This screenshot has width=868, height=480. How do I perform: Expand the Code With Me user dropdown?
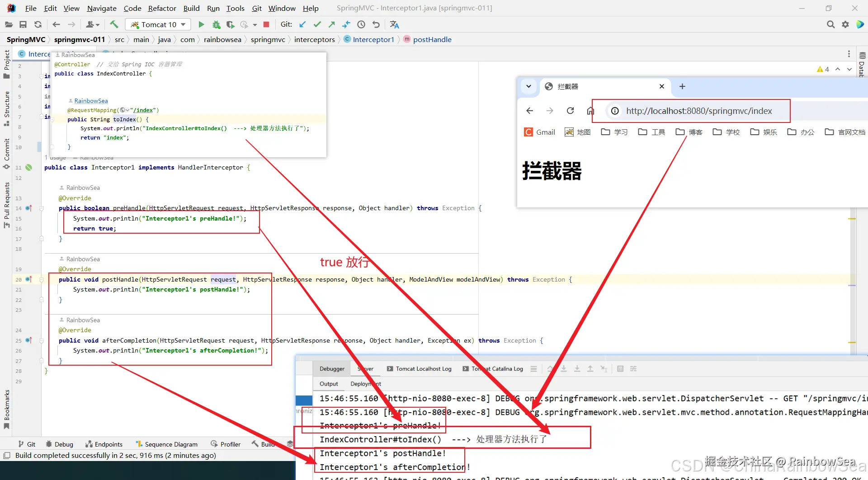tap(93, 24)
